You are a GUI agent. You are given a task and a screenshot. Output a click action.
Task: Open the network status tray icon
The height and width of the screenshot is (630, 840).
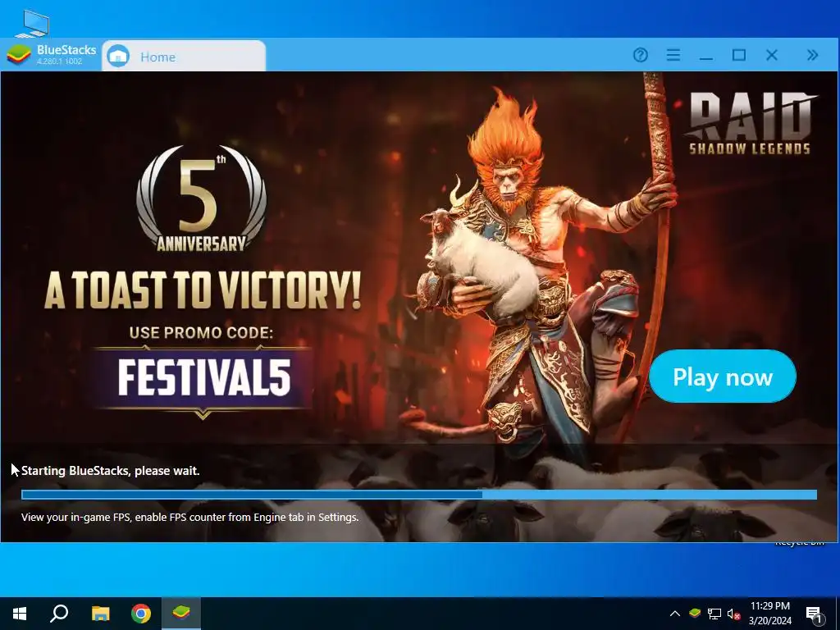click(x=714, y=614)
